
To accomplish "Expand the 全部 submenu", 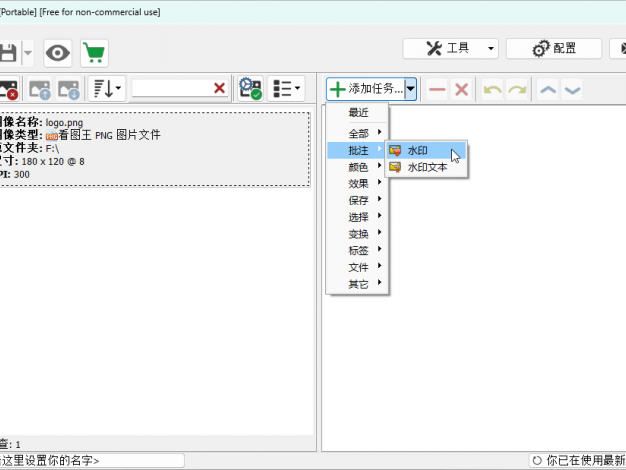I will 357,133.
